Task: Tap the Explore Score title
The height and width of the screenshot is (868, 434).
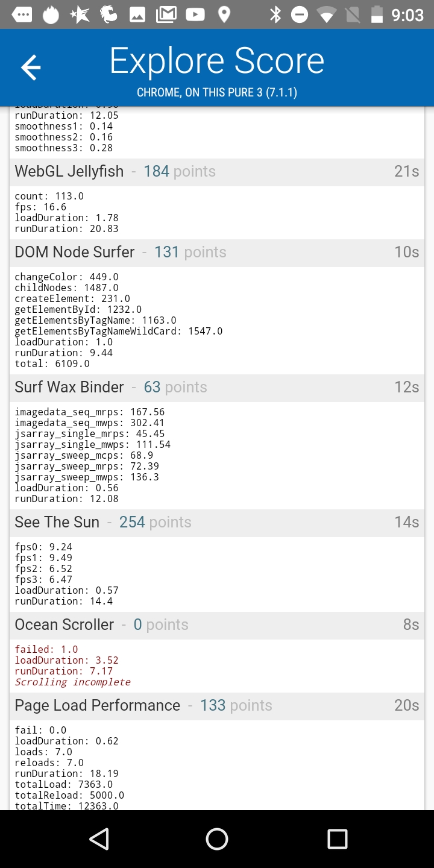Action: [x=217, y=61]
